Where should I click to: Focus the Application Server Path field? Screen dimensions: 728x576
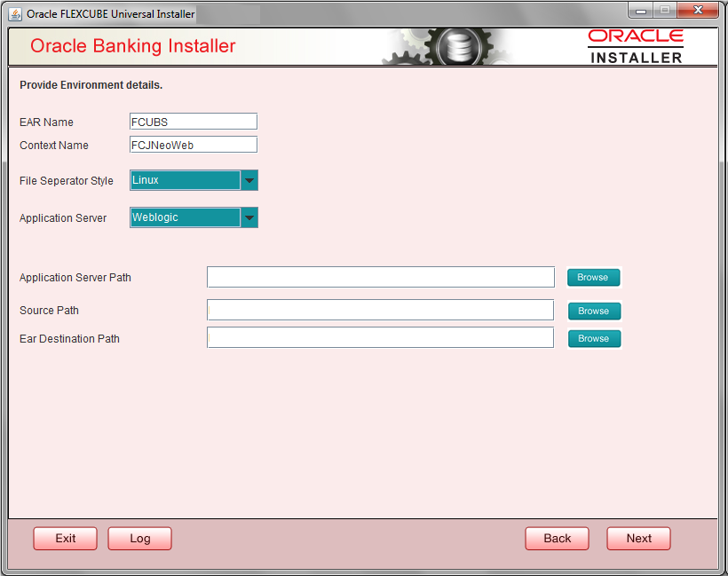point(381,277)
